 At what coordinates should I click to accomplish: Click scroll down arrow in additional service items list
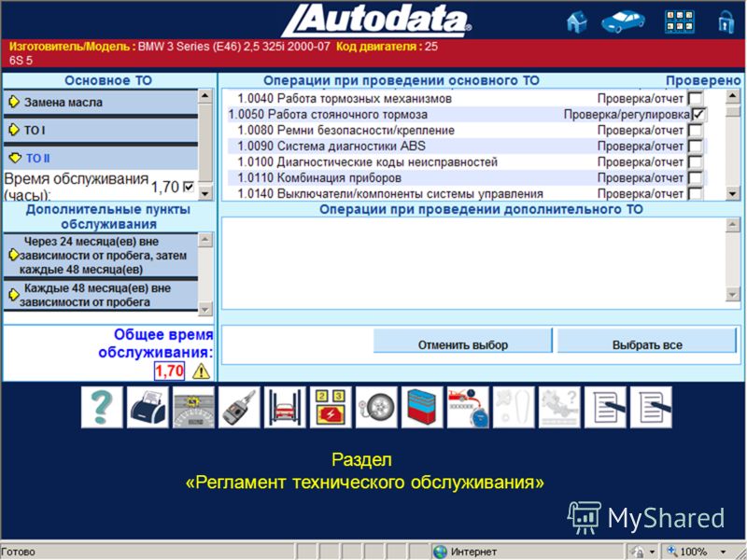pyautogui.click(x=204, y=309)
